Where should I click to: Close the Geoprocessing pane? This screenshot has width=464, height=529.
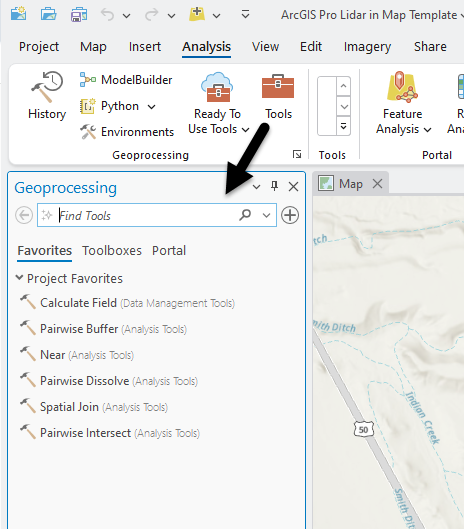(294, 186)
